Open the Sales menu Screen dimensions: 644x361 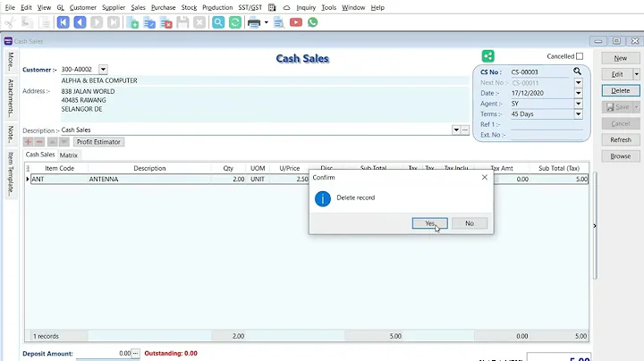[138, 7]
